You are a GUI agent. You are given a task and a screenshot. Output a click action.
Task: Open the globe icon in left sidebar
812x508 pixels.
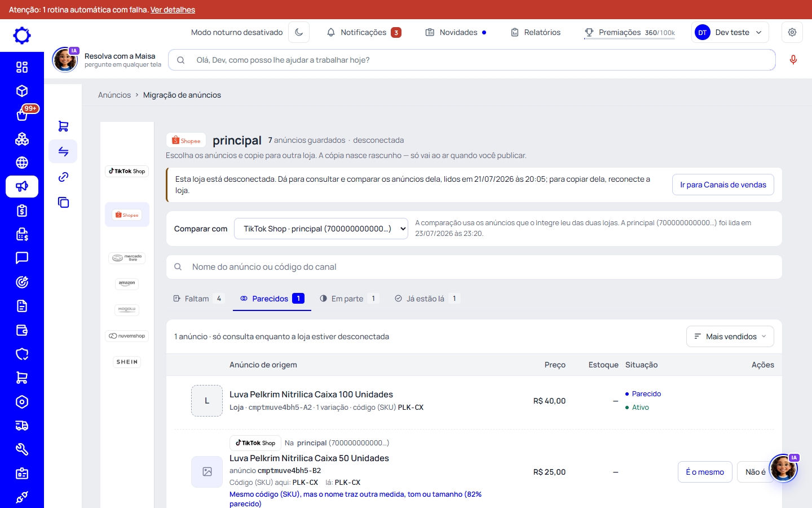[22, 163]
